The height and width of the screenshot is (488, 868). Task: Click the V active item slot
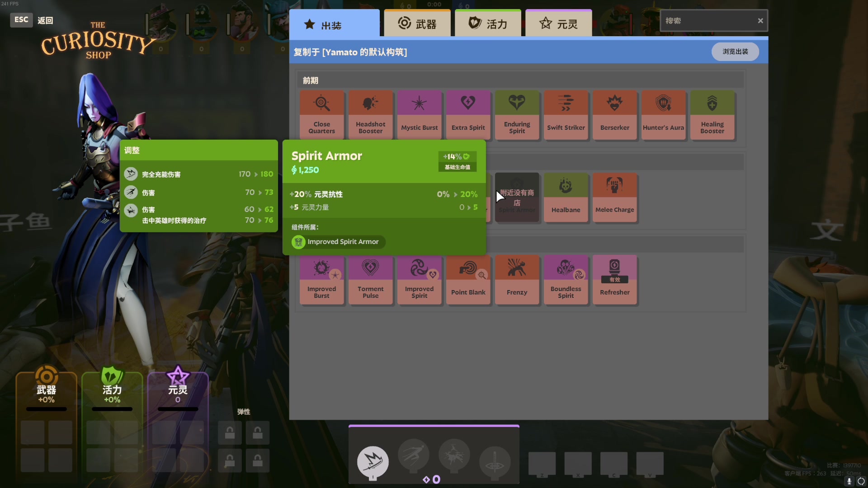point(650,464)
